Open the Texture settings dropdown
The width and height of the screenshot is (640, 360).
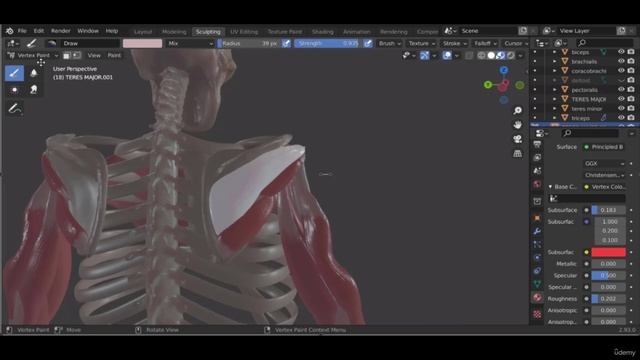point(422,43)
